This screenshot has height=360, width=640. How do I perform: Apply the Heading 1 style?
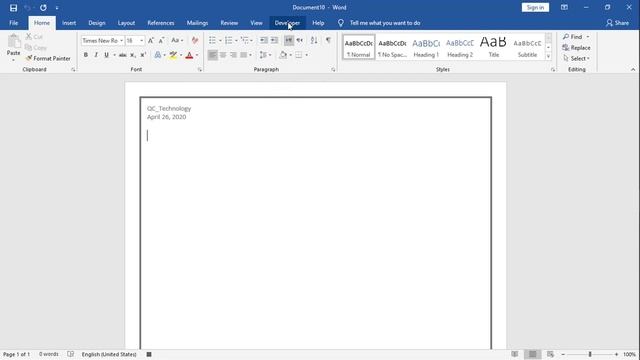pyautogui.click(x=426, y=47)
